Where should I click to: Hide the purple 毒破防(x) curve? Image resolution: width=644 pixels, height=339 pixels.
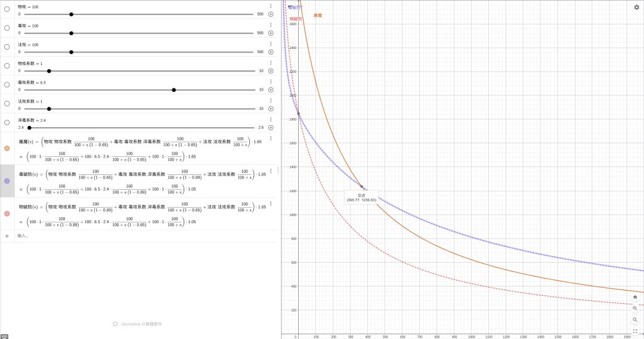point(7,181)
